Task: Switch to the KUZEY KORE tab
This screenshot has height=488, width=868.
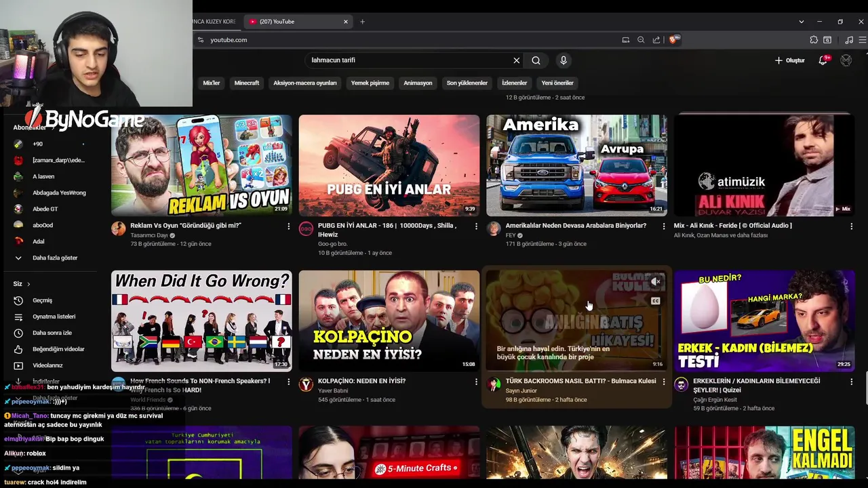Action: (x=214, y=22)
